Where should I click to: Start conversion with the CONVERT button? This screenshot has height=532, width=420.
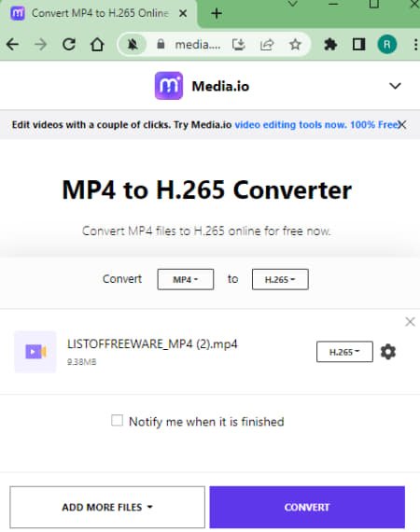click(307, 507)
